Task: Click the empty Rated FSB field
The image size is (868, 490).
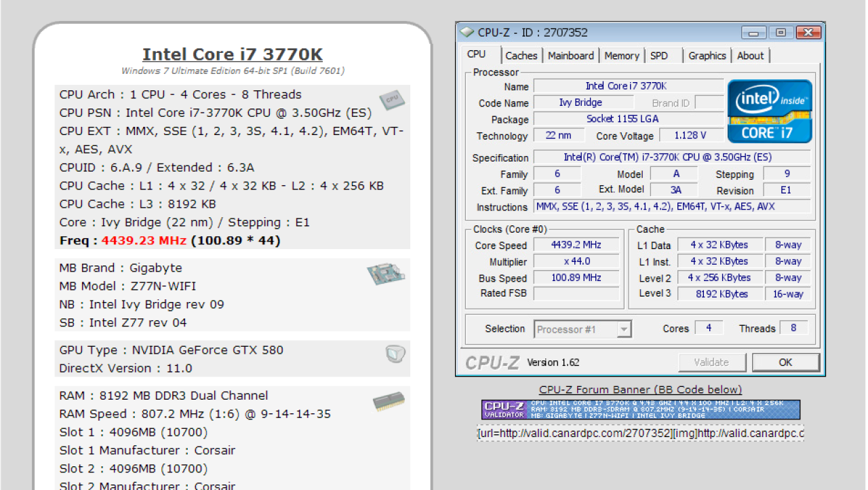Action: pos(576,293)
